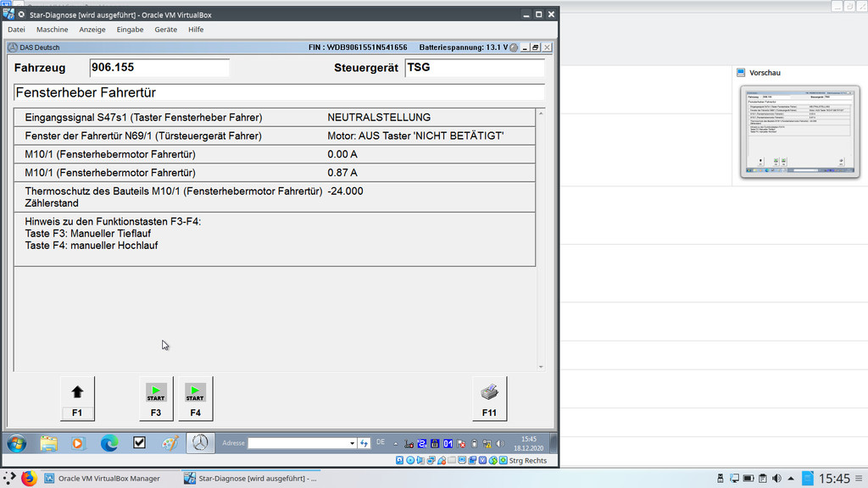Image resolution: width=868 pixels, height=488 pixels.
Task: Open host removable devices tray icon
Action: click(721, 478)
